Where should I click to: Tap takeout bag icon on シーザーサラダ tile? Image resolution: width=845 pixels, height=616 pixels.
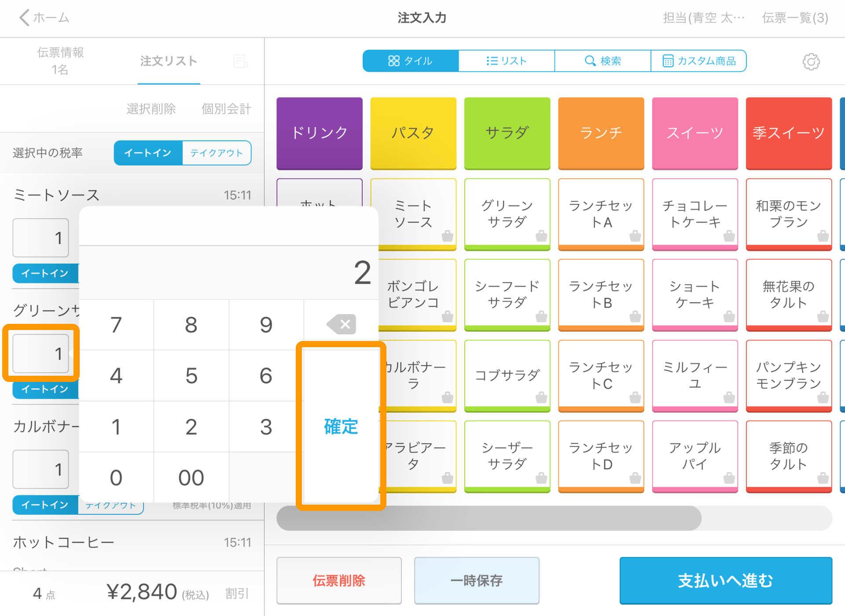click(541, 478)
